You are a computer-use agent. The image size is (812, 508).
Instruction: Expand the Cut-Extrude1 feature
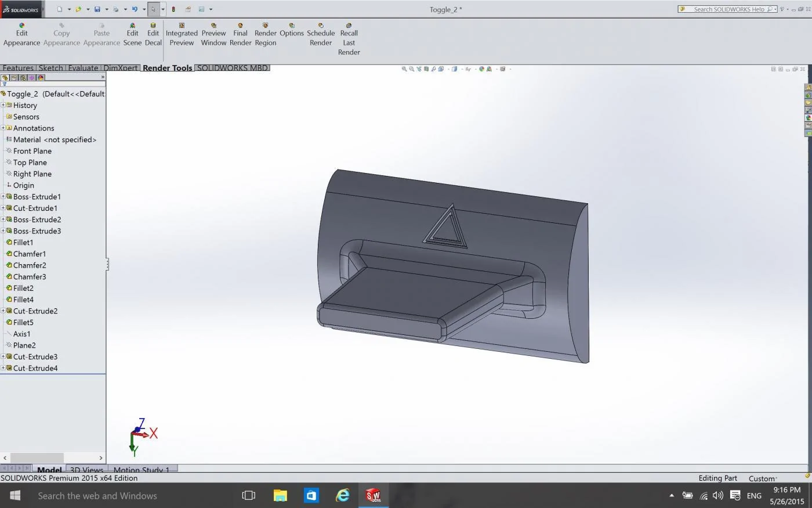tap(3, 208)
